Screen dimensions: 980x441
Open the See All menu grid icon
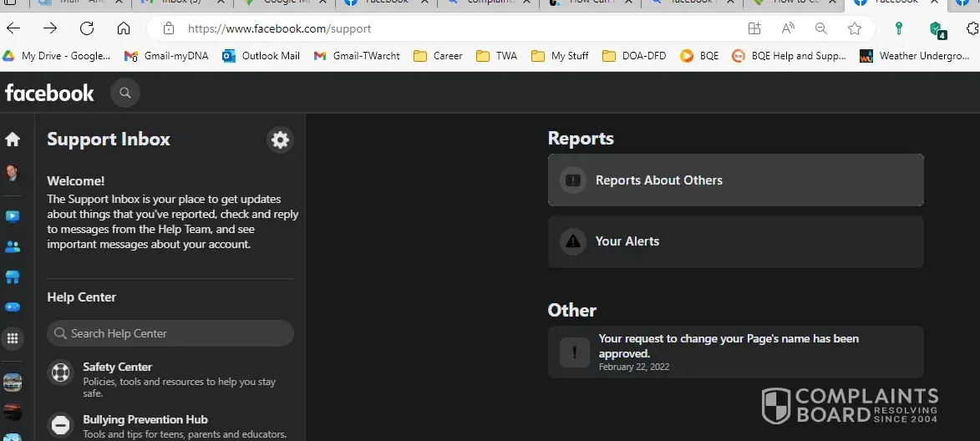(x=13, y=338)
